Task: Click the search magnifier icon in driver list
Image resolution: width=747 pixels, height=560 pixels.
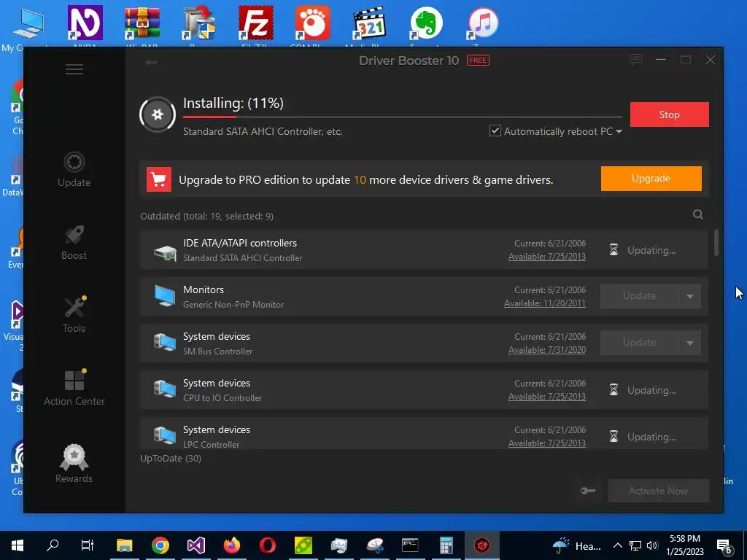Action: click(697, 215)
